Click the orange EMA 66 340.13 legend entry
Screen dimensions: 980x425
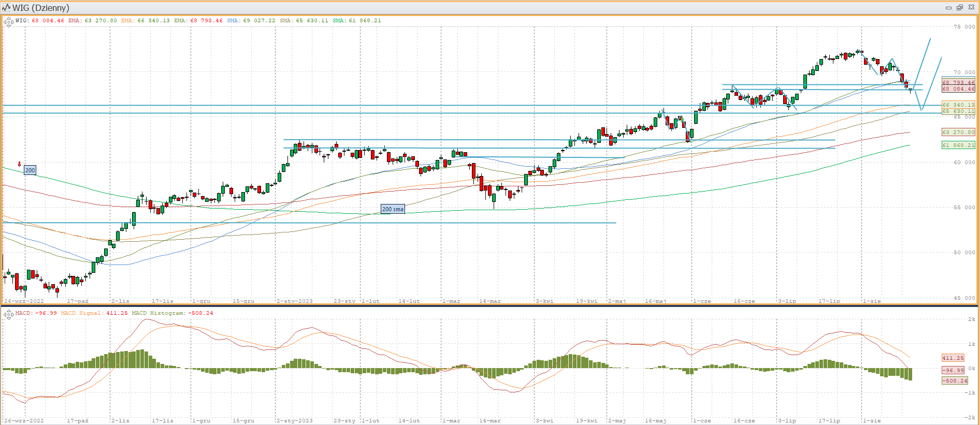(x=145, y=21)
